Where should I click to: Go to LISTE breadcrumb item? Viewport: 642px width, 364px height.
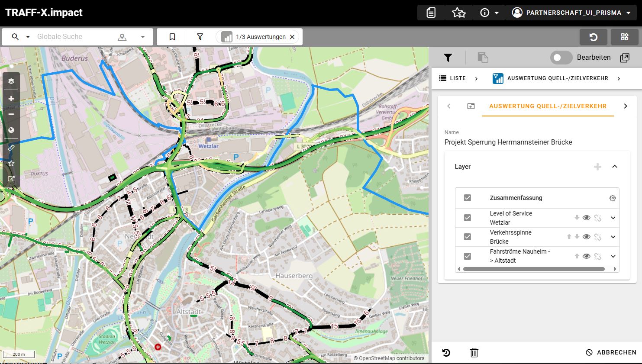(x=453, y=78)
